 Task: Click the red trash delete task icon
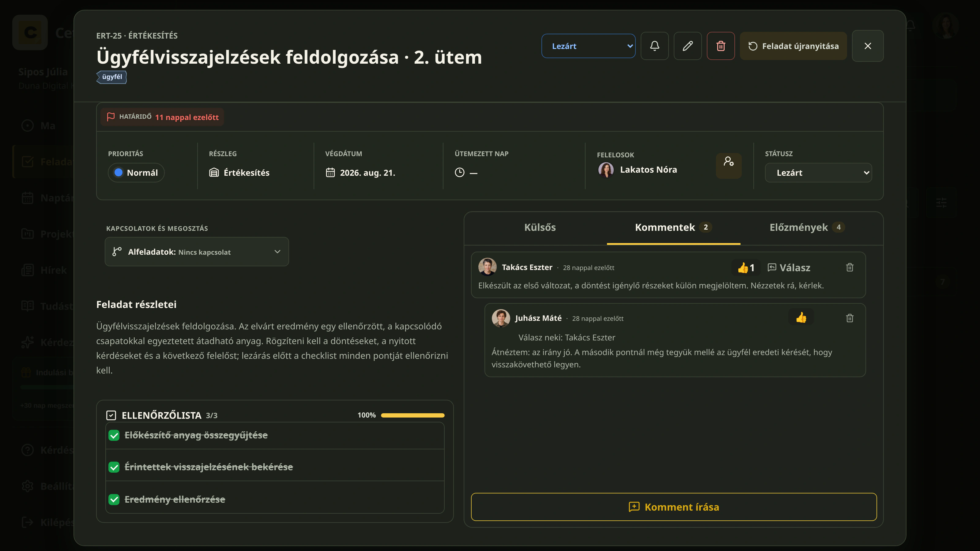tap(721, 46)
